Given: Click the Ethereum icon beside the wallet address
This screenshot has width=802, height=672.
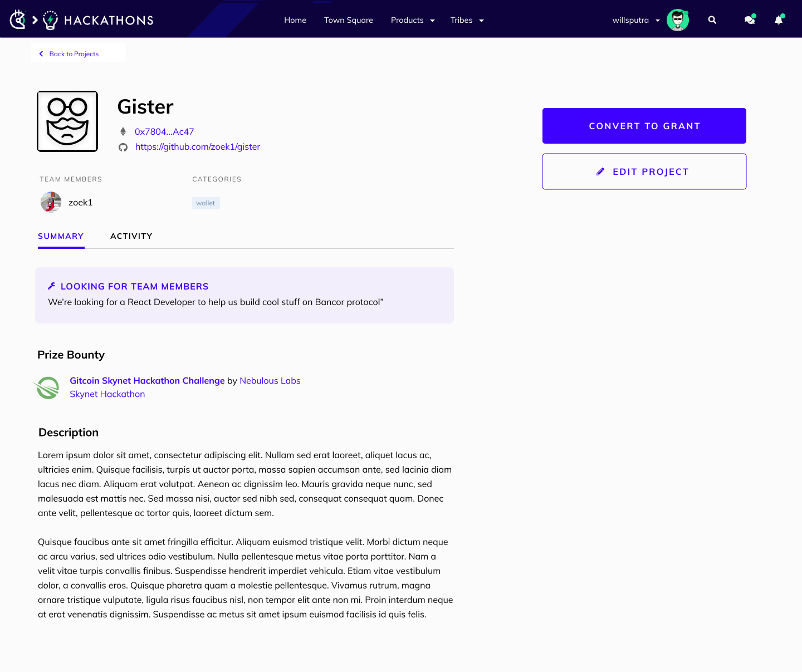Looking at the screenshot, I should pyautogui.click(x=123, y=131).
